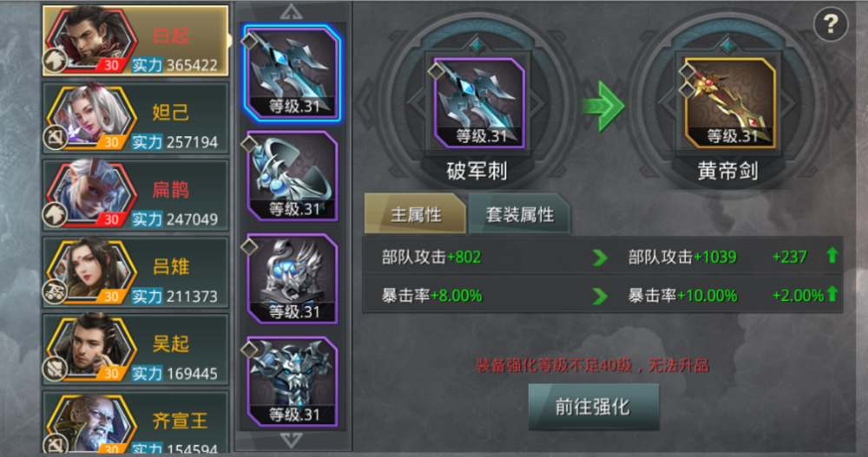Switch to the 主属性 tab
Viewport: 868px width, 457px height.
click(415, 214)
